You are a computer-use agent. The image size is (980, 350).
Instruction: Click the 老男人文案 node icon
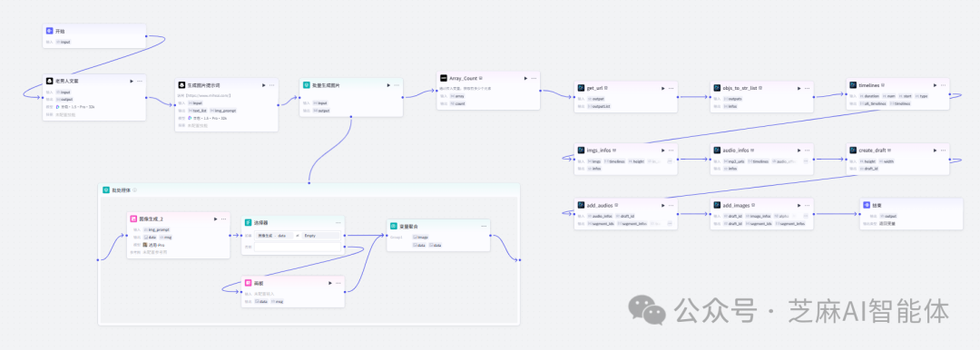(50, 81)
